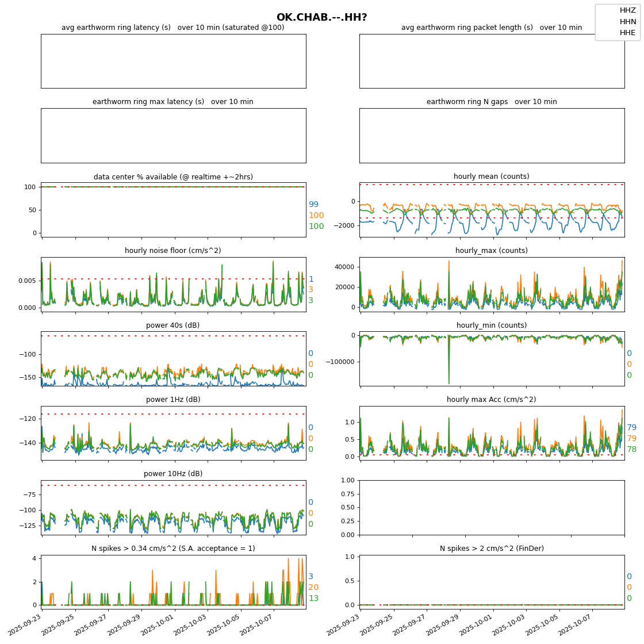The height and width of the screenshot is (644, 644).
Task: Select the HHN legend entry
Action: [627, 21]
